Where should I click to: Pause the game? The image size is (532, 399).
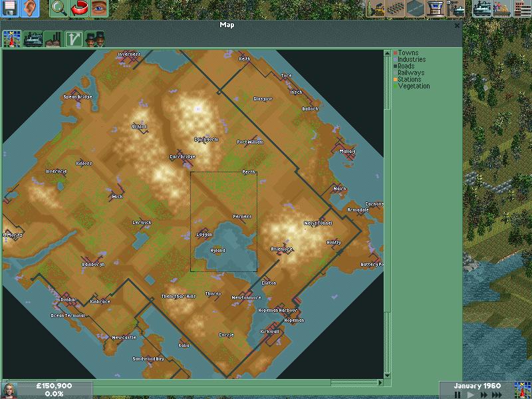458,394
